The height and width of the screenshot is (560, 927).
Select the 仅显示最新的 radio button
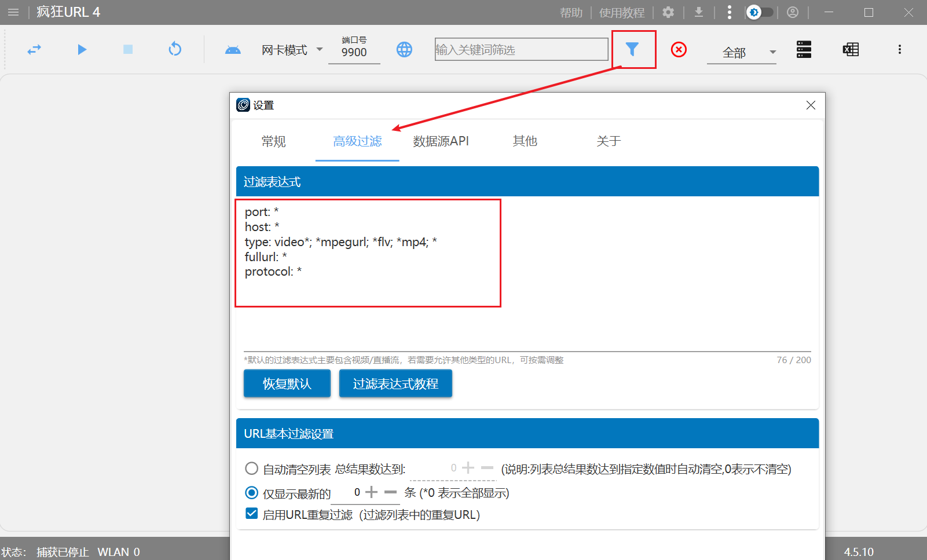(x=251, y=492)
